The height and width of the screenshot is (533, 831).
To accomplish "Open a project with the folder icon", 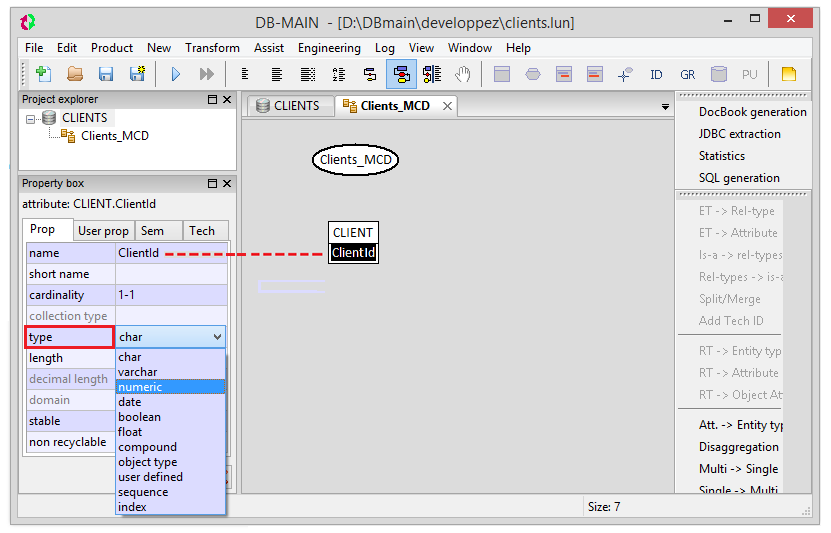I will point(75,74).
